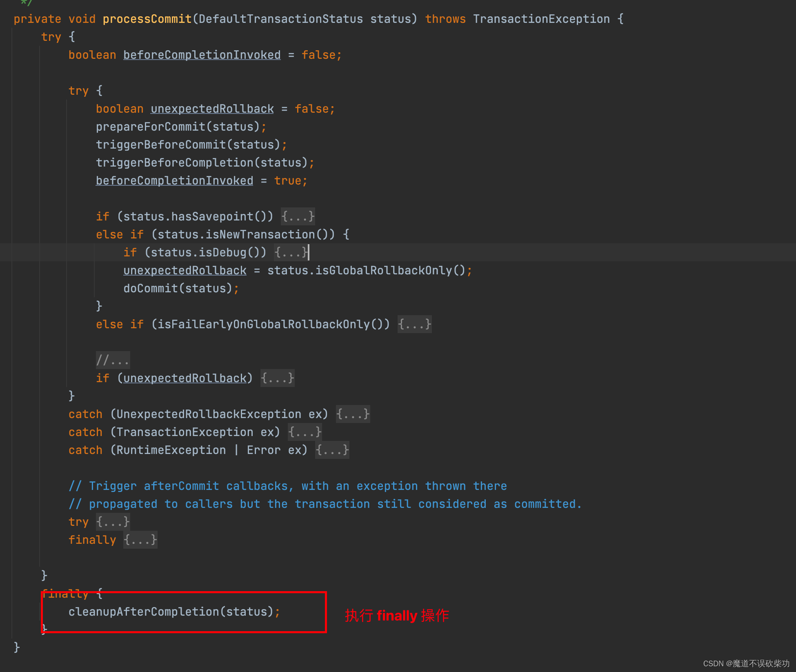Image resolution: width=796 pixels, height=672 pixels.
Task: Click beforeCompletionInvoked variable declaration
Action: pyautogui.click(x=202, y=55)
